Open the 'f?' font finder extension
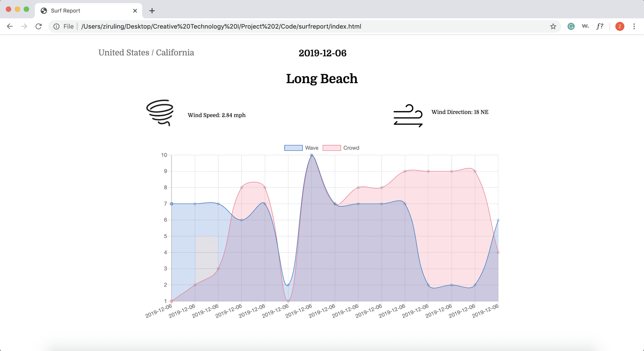644x351 pixels. 600,26
